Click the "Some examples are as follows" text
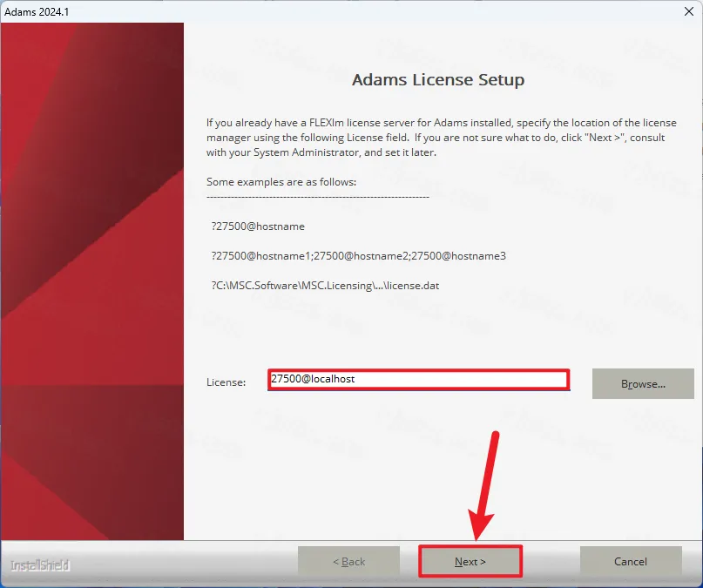Viewport: 703px width, 588px height. tap(281, 182)
